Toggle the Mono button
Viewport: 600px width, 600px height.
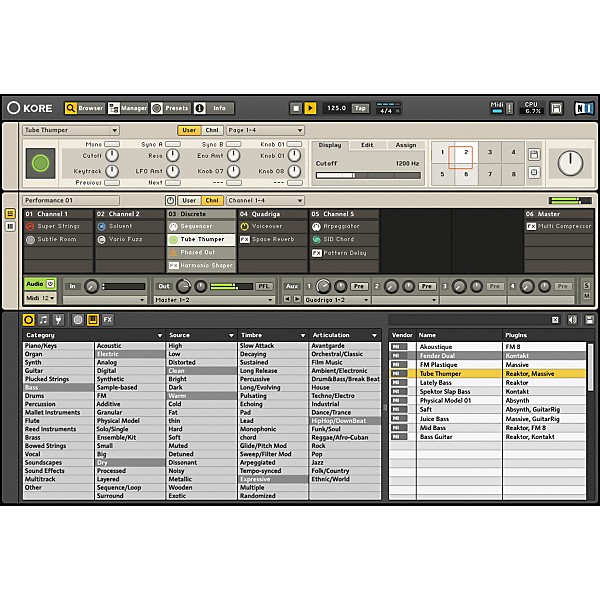[112, 144]
